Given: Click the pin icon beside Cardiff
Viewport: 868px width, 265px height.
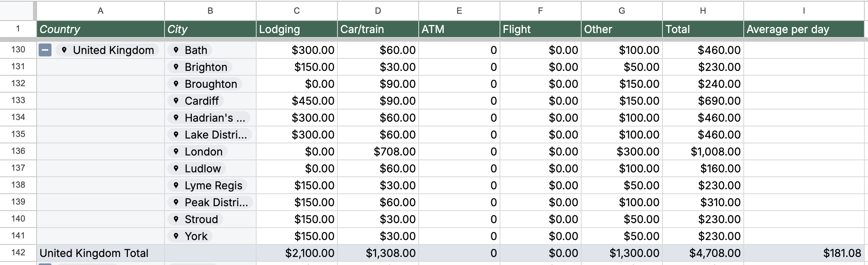Looking at the screenshot, I should (176, 101).
